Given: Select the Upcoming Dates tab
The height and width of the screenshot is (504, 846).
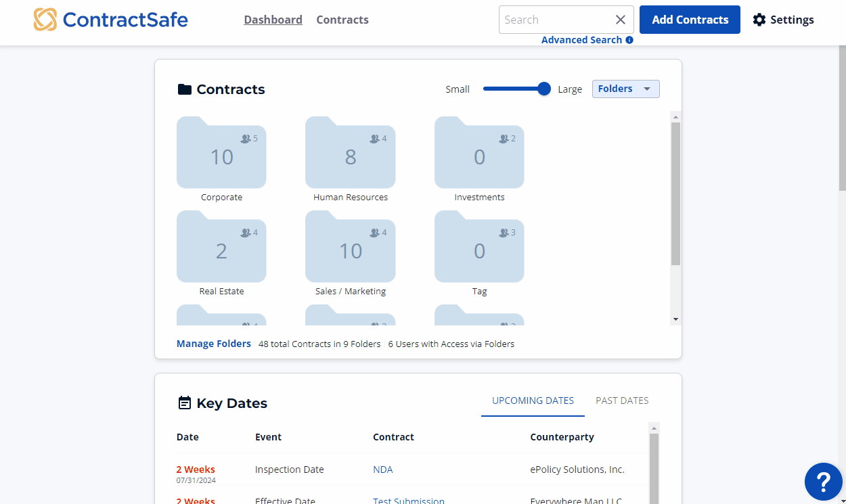Looking at the screenshot, I should pos(533,400).
